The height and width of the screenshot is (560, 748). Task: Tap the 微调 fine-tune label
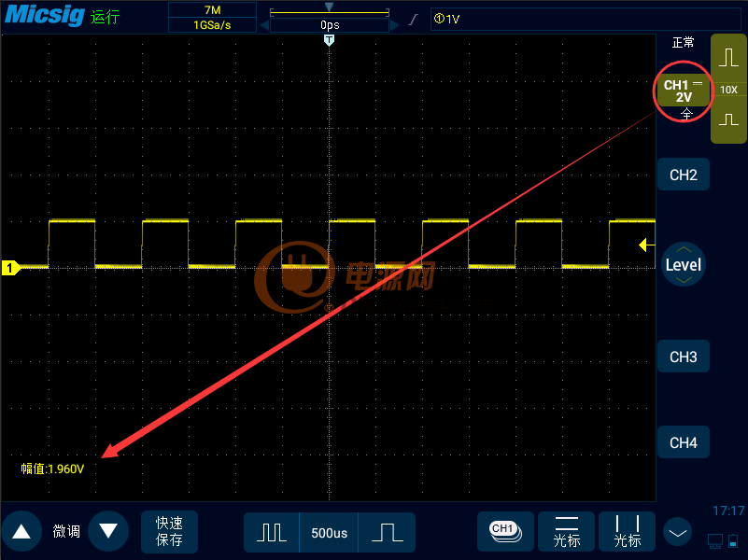coord(66,531)
